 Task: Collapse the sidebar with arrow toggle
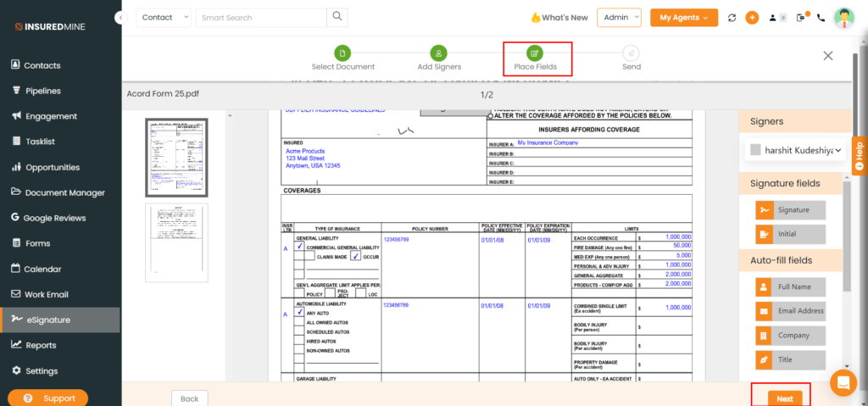[120, 18]
